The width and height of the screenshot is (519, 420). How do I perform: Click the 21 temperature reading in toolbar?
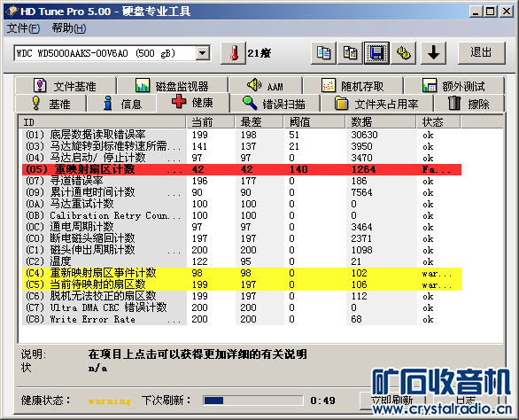pos(259,53)
